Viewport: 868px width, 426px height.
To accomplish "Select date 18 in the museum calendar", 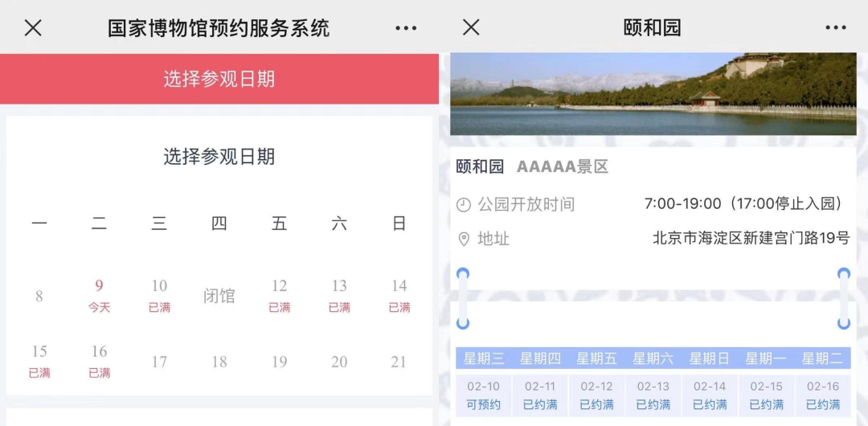I will coord(219,363).
